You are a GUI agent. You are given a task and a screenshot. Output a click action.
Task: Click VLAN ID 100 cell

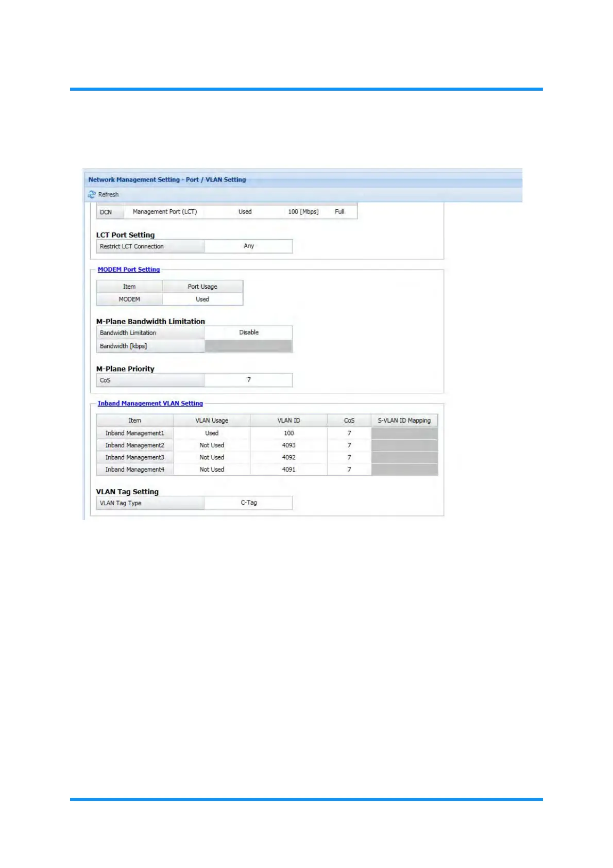click(289, 433)
